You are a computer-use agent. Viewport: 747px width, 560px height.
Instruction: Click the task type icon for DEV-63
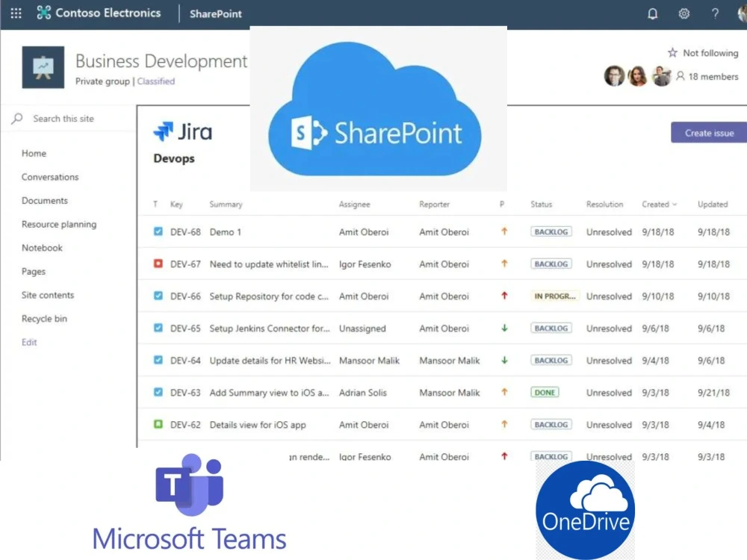coord(158,392)
